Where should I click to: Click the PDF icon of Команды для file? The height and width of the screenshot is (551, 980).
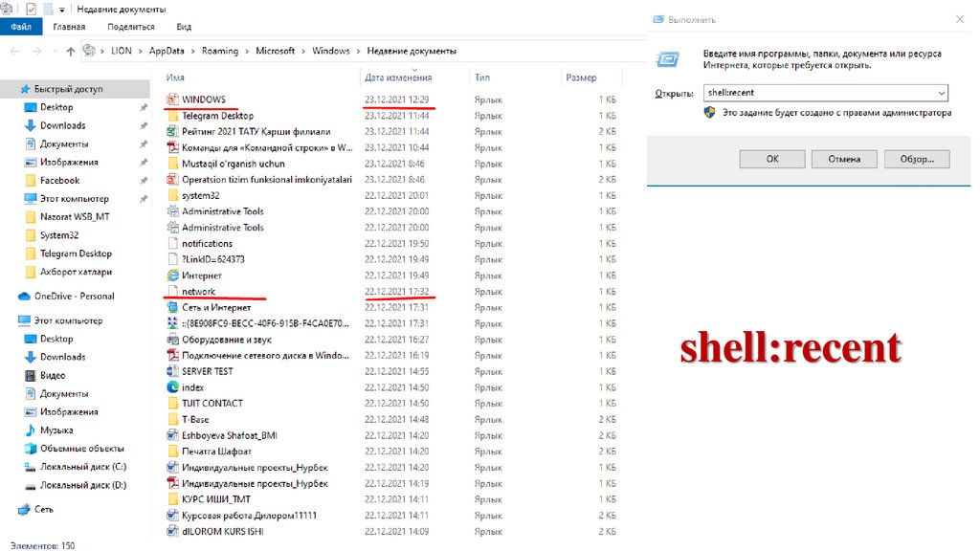(172, 147)
